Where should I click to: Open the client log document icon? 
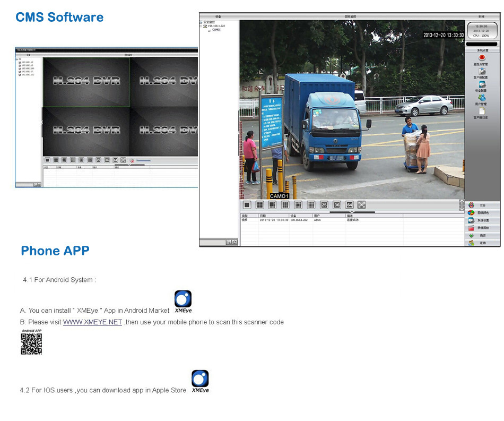(x=482, y=111)
